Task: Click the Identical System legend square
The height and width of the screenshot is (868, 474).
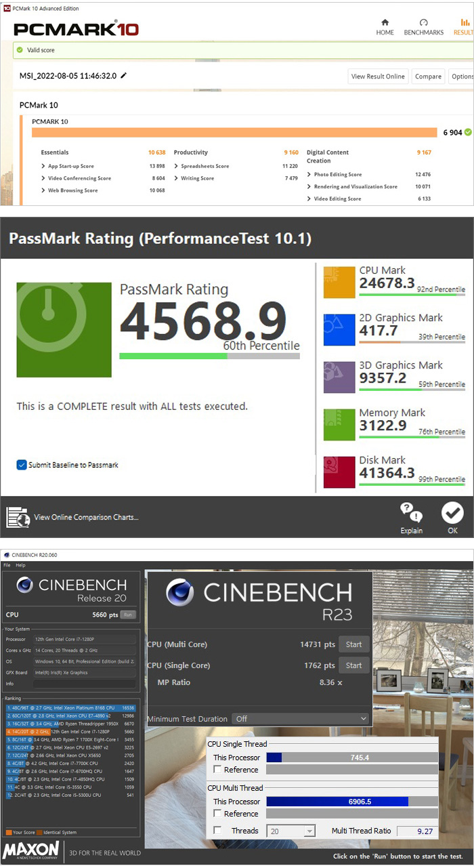Action: (39, 832)
